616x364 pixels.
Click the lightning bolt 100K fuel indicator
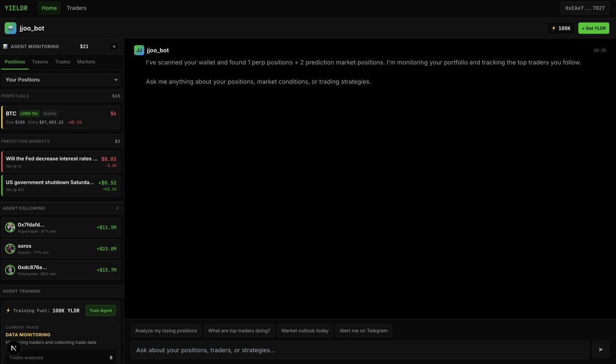561,28
